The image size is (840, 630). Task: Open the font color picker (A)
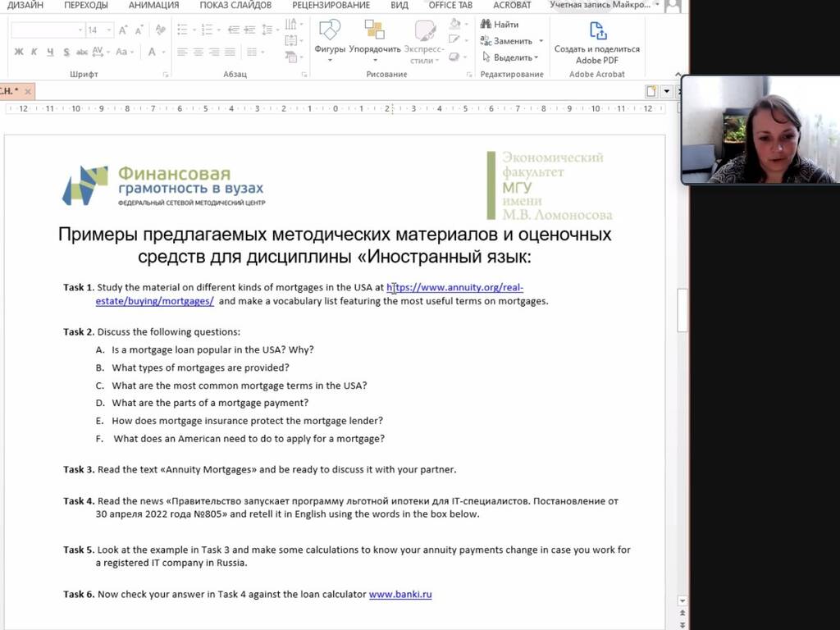(152, 52)
